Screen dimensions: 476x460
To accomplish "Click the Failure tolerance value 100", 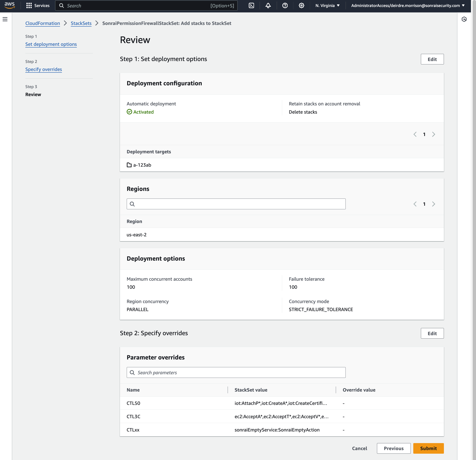I will click(x=293, y=287).
